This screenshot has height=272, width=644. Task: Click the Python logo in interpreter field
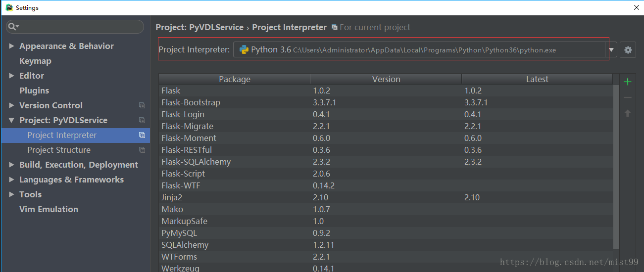tap(244, 49)
